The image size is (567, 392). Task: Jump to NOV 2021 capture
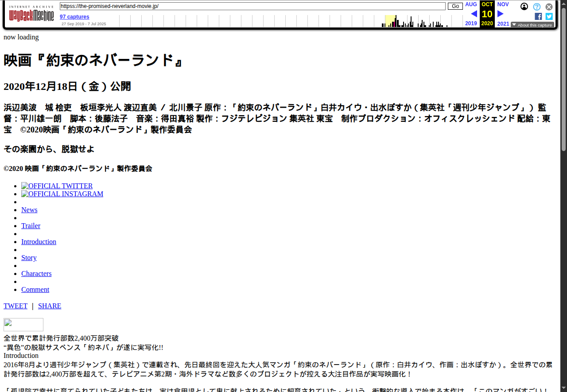503,4
